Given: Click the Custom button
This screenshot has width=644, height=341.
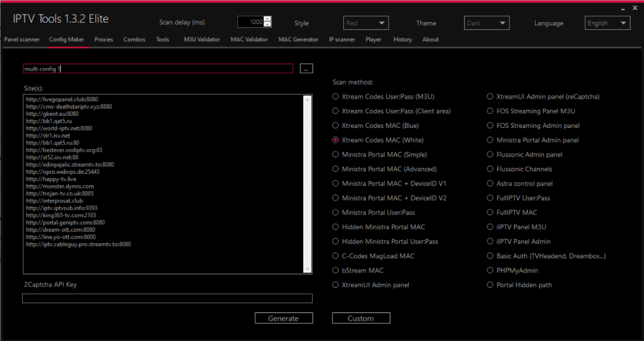Looking at the screenshot, I should pyautogui.click(x=361, y=318).
